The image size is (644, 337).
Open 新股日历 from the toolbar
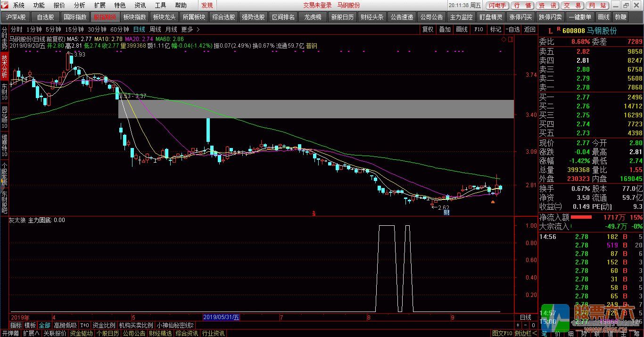click(x=343, y=17)
